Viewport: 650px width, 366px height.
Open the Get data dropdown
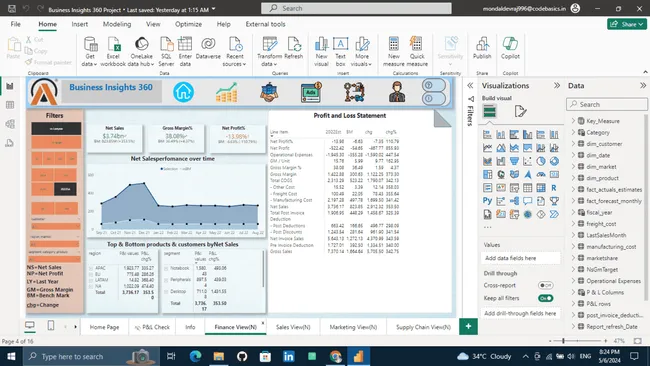(x=90, y=51)
